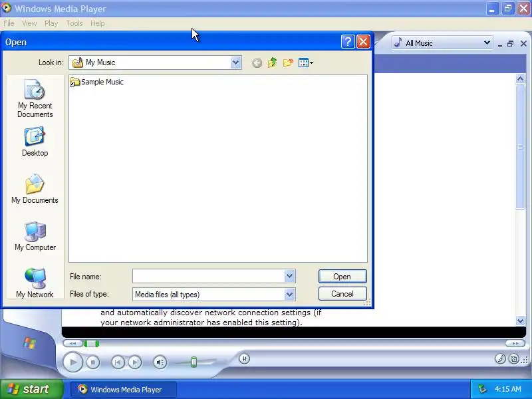Image resolution: width=532 pixels, height=399 pixels.
Task: Click Windows Media Player taskbar button
Action: pos(123,390)
